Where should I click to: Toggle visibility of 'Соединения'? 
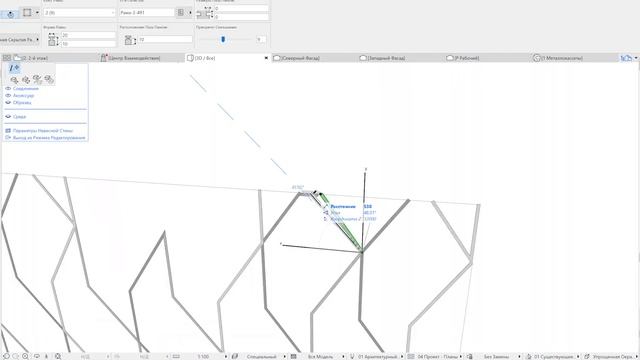[8, 89]
